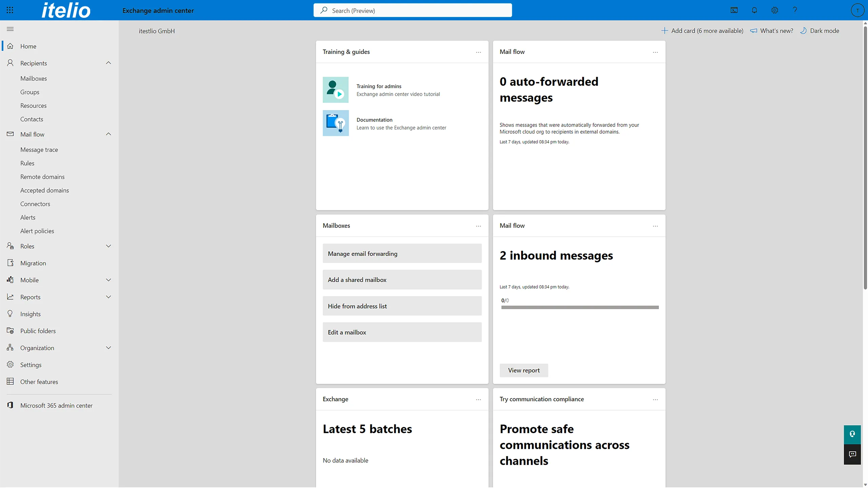This screenshot has height=488, width=868.
Task: Click the Search (Preview) field
Action: point(413,10)
